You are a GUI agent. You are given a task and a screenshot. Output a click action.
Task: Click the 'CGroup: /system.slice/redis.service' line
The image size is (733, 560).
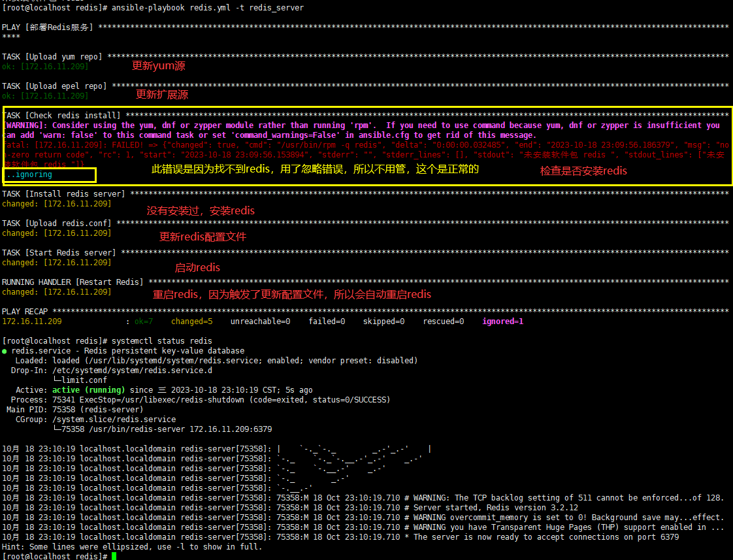click(95, 420)
